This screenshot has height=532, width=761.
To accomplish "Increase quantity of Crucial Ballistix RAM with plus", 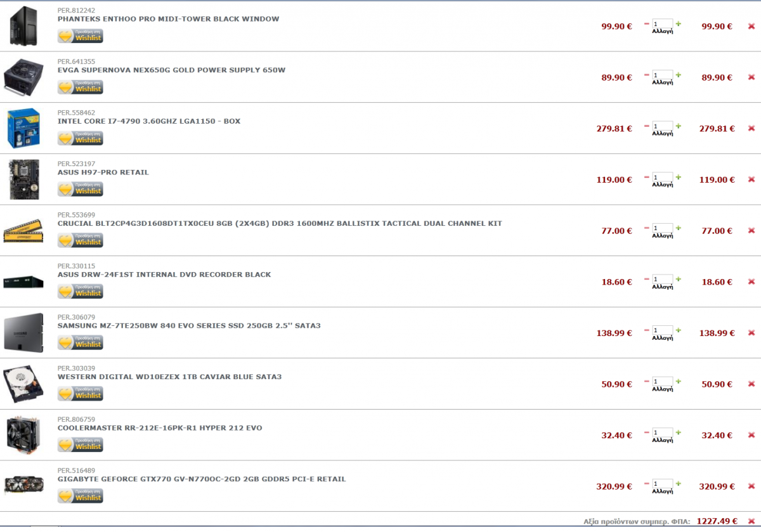I will pos(678,228).
